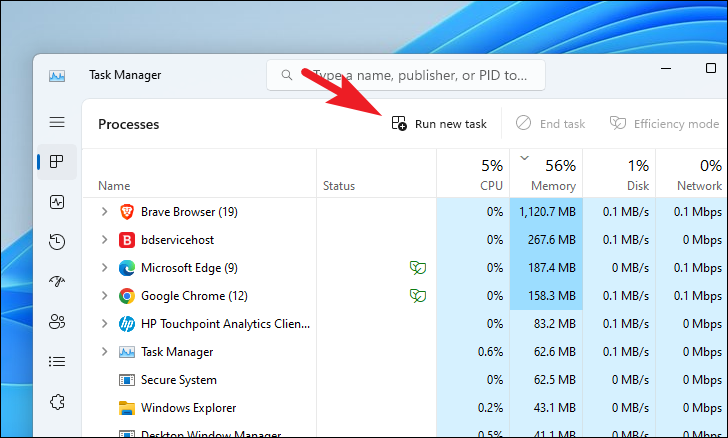Click the End task button
Viewport: 728px width, 438px height.
pyautogui.click(x=551, y=124)
